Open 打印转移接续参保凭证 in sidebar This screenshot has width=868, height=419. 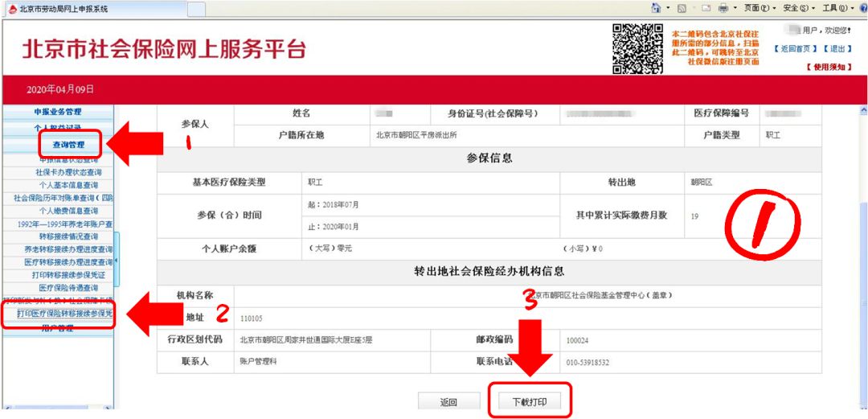tap(68, 275)
